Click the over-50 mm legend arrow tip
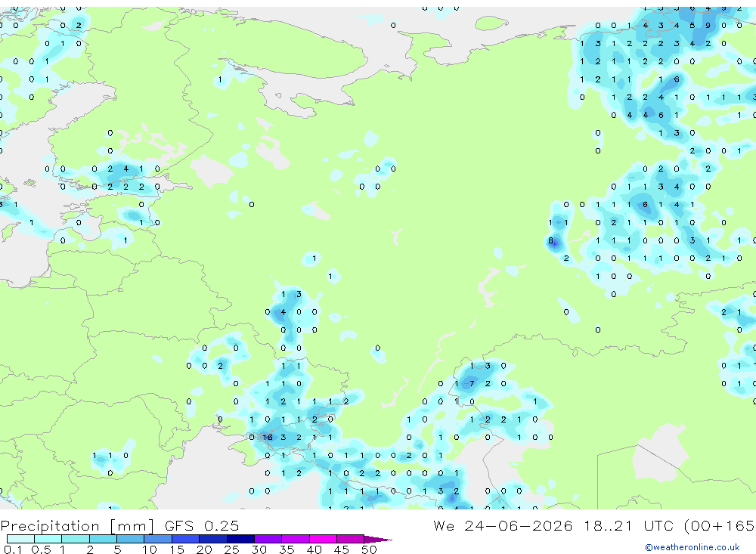Screen dimensions: 756x554 378,540
